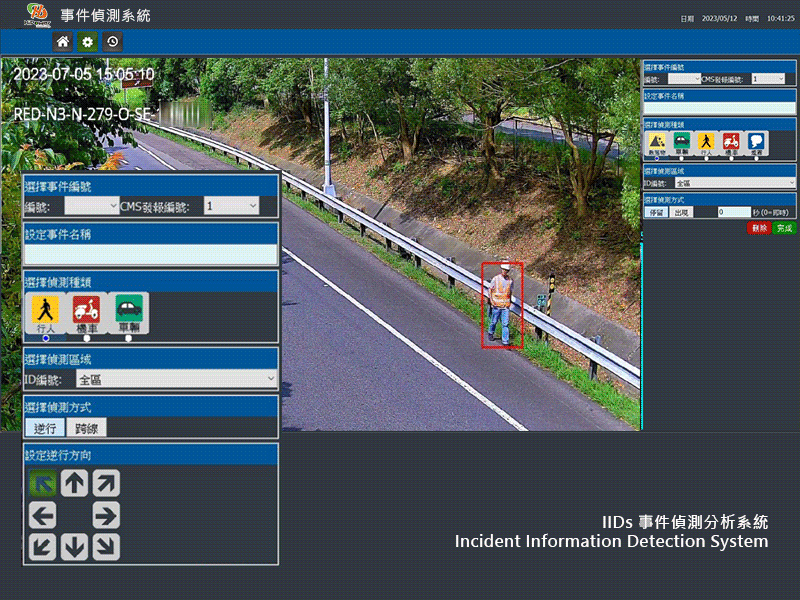Enable the radio button under 車輛 in left panel

point(128,338)
